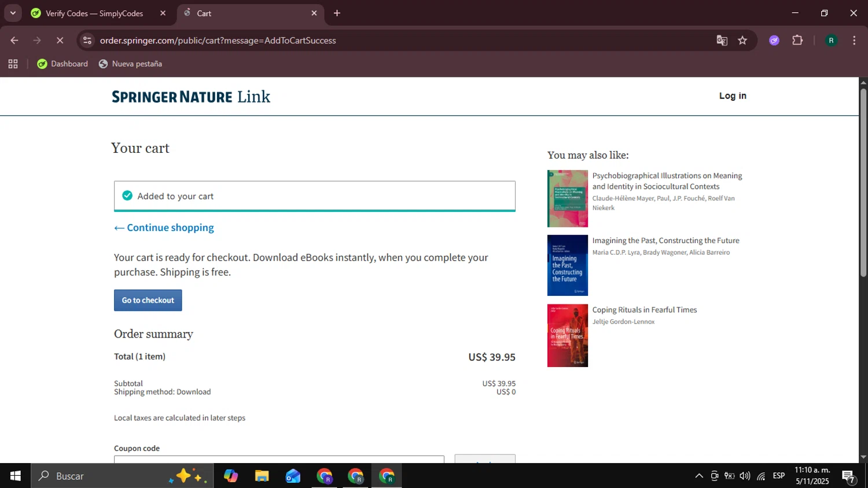The height and width of the screenshot is (488, 868).
Task: Click the ESP language indicator
Action: [x=779, y=476]
